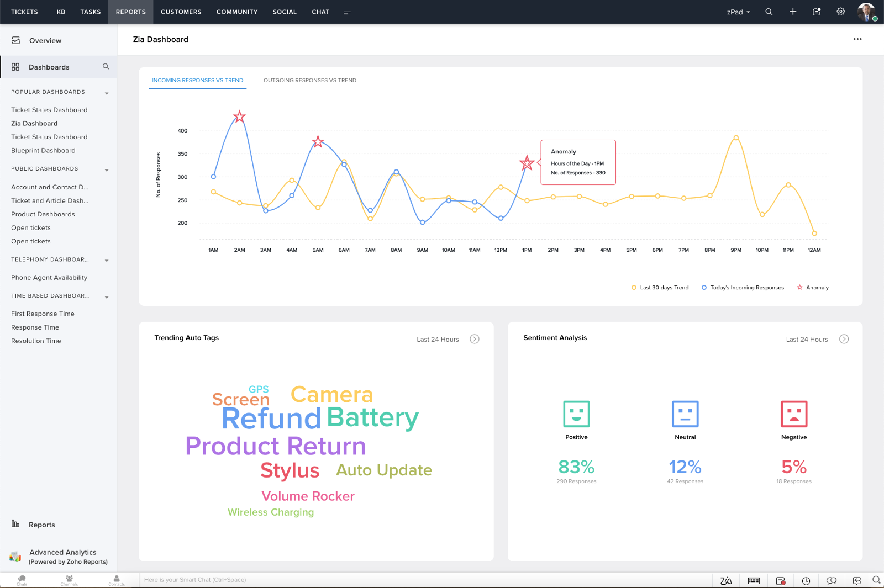Viewport: 884px width, 588px height.
Task: Toggle Last 30 days Trend legend item
Action: [660, 288]
